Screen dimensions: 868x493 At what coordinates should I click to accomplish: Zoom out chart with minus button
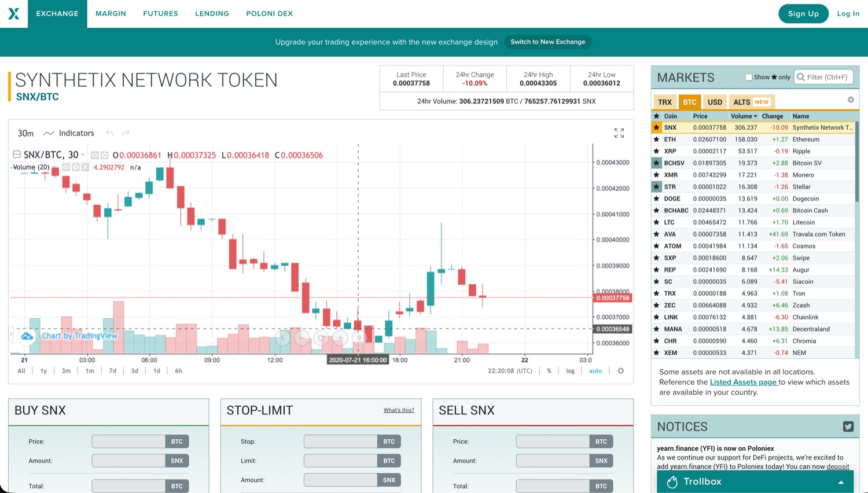(x=301, y=337)
